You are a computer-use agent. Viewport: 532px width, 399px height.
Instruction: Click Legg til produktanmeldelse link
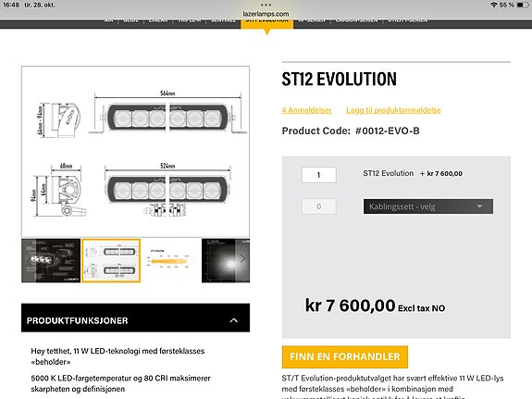coord(393,110)
